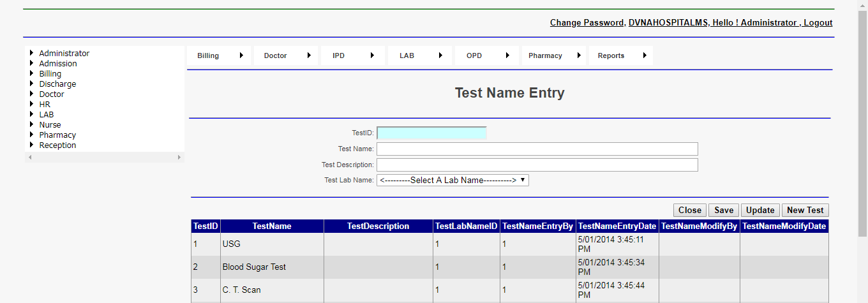Viewport: 868px width, 303px height.
Task: Open Administrator in the sidebar tree
Action: coord(64,54)
